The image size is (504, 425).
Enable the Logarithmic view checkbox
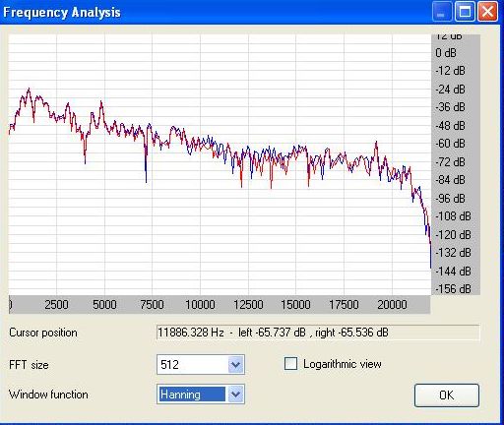(x=290, y=364)
